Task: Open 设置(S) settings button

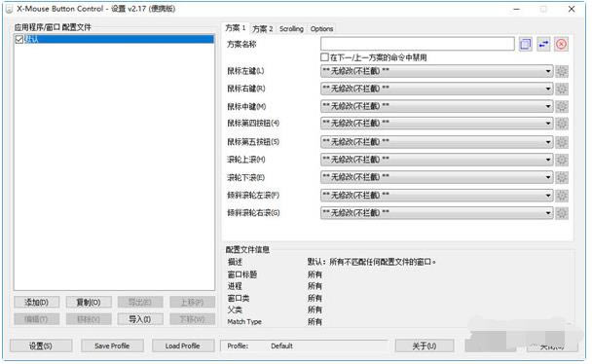Action: coord(41,346)
